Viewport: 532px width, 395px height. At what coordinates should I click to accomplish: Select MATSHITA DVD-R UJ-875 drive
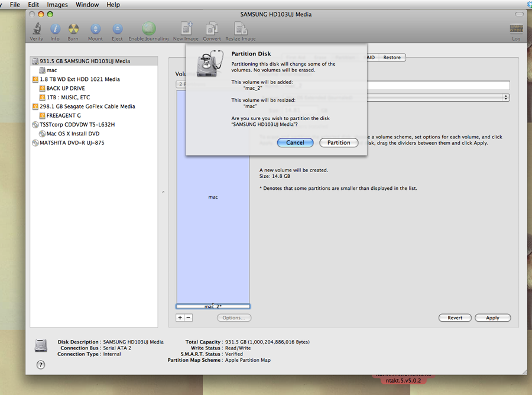tap(94, 143)
